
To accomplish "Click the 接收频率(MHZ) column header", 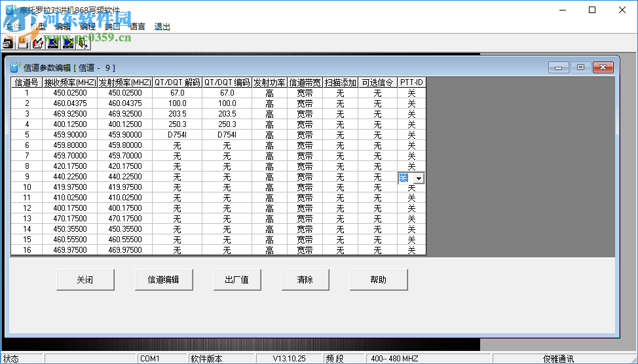I will point(70,82).
